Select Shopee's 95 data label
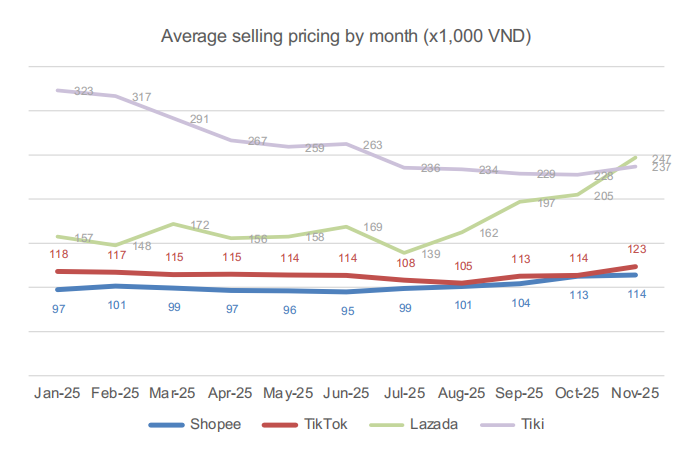Screen dimensions: 695x451 tap(347, 310)
